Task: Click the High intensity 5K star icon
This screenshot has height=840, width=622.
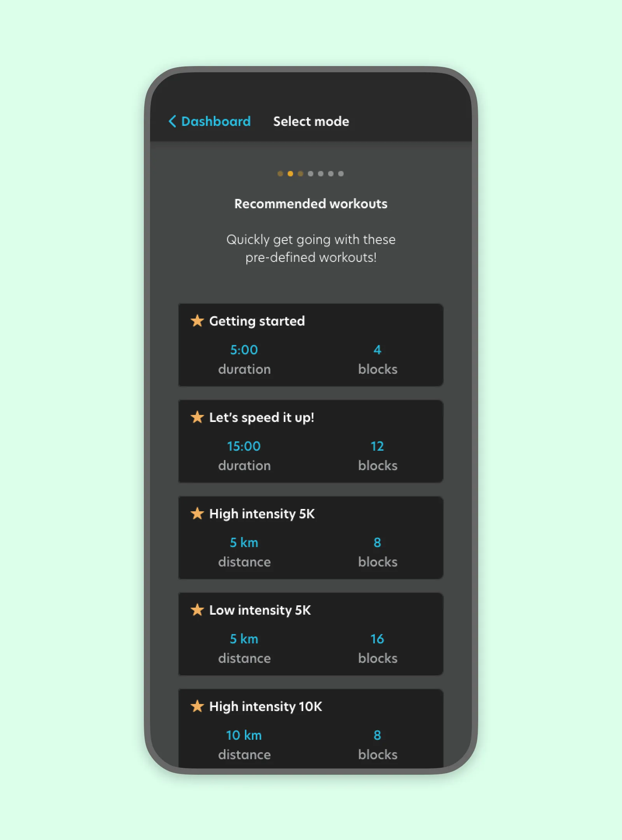Action: pos(197,514)
